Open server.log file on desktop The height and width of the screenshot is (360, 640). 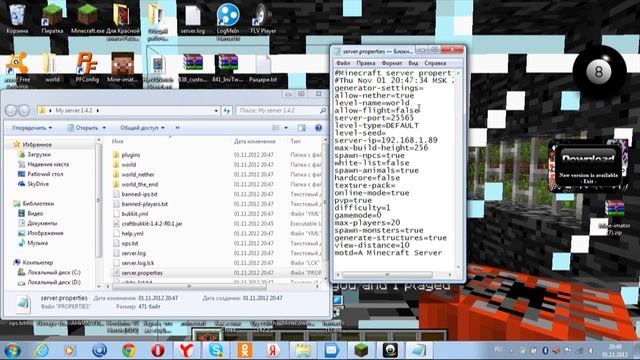pos(193,18)
